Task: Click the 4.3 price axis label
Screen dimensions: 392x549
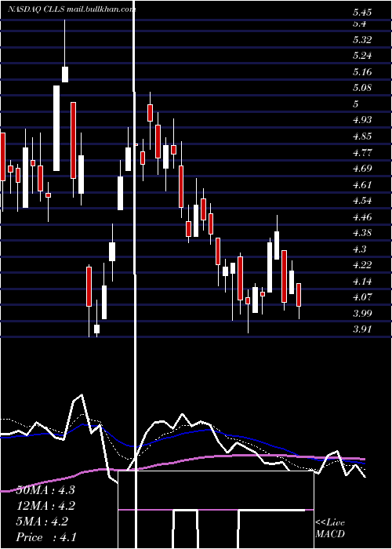Action: (359, 249)
